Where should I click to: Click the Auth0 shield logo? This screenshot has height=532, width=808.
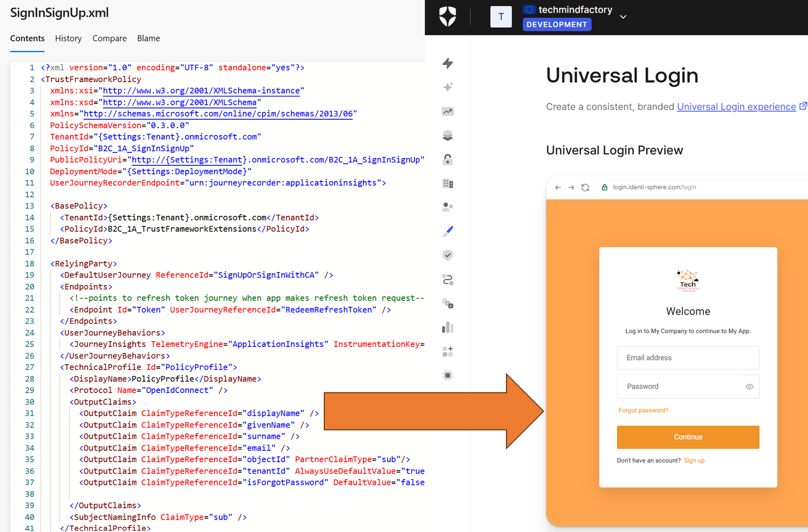448,16
